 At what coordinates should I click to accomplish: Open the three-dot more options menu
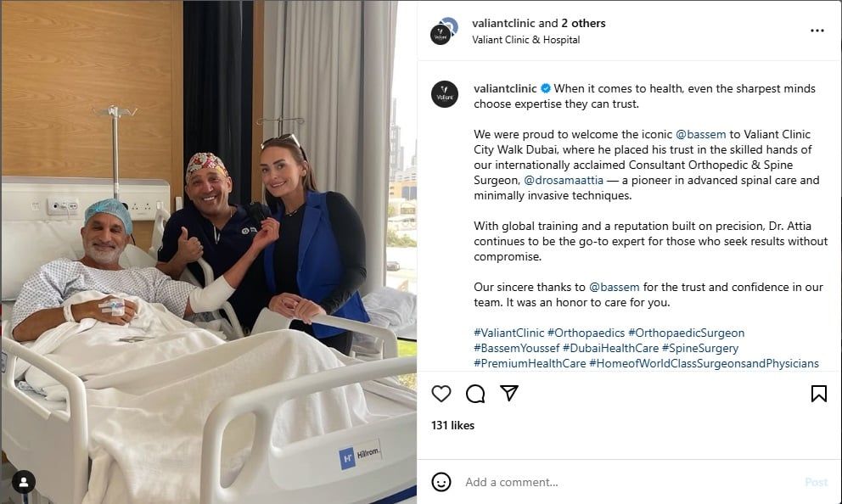(817, 31)
